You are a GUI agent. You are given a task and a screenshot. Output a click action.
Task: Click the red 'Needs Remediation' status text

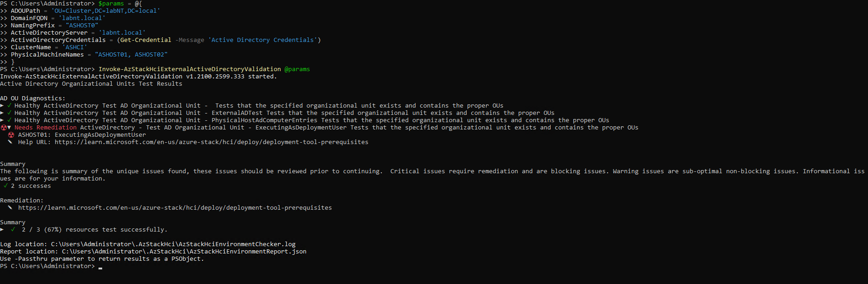point(46,127)
